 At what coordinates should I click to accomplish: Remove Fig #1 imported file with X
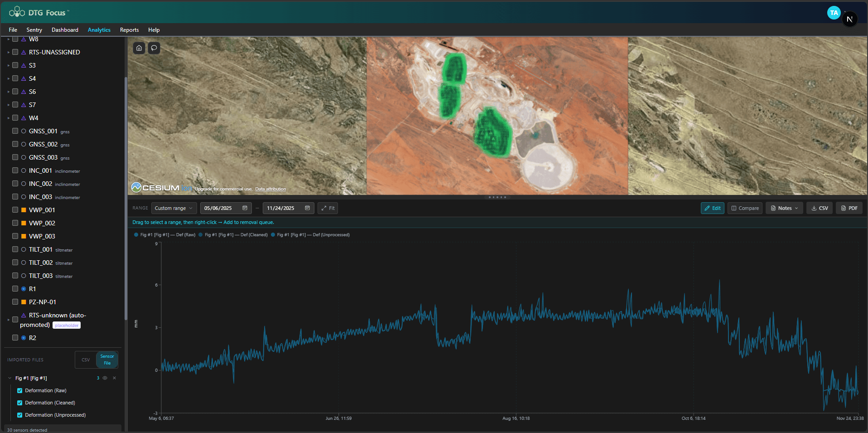(x=114, y=378)
